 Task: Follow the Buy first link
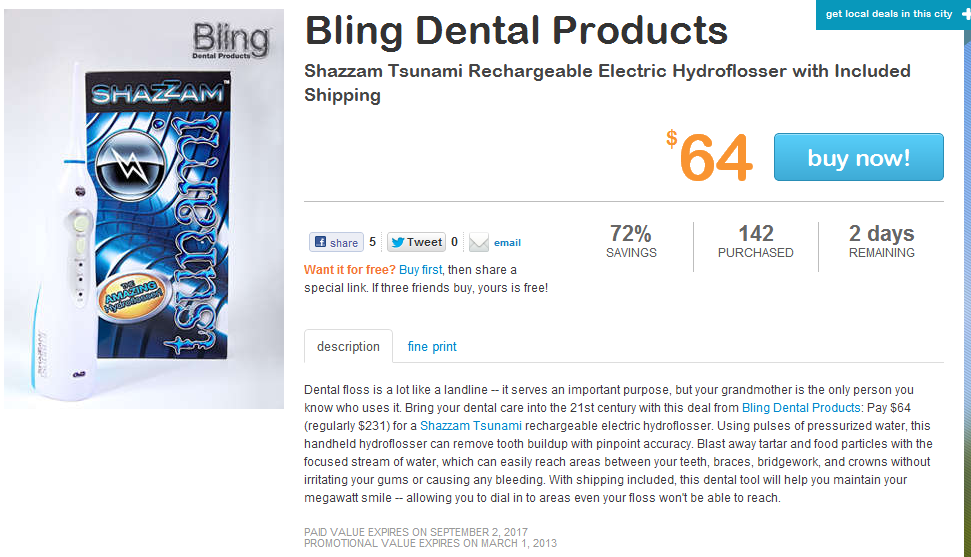tap(420, 270)
